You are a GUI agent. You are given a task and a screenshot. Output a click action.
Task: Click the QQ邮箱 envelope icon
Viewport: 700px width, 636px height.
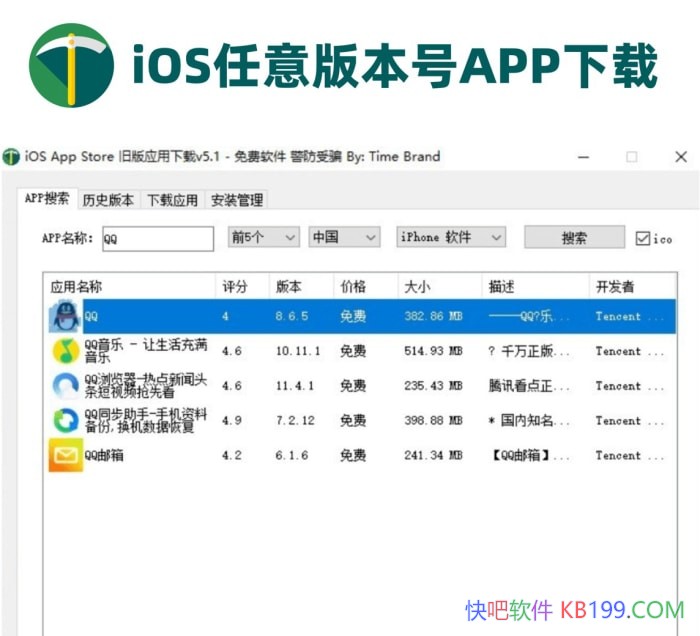pos(65,456)
